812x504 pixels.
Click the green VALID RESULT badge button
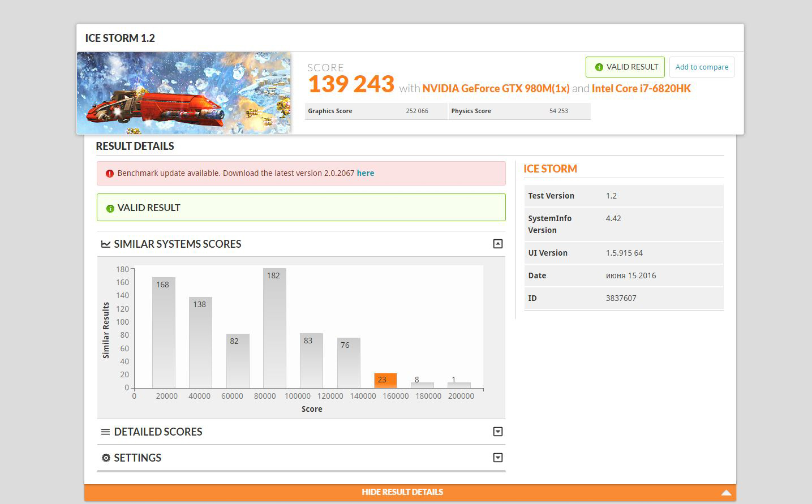tap(625, 67)
